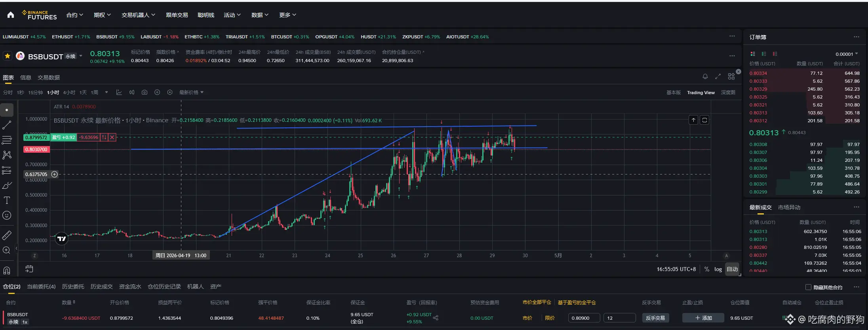Viewport: 868px width, 330px height.
Task: Select the crosshair cursor tool
Action: click(x=7, y=110)
